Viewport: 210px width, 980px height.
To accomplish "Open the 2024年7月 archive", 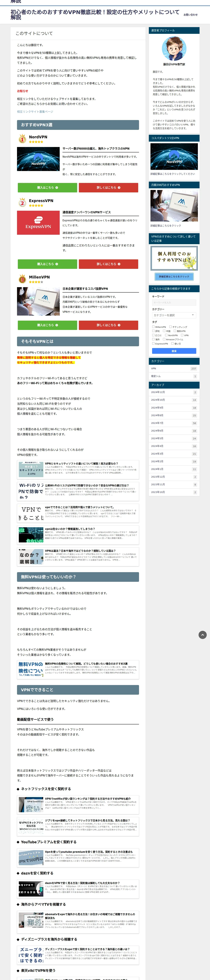I will (x=174, y=423).
